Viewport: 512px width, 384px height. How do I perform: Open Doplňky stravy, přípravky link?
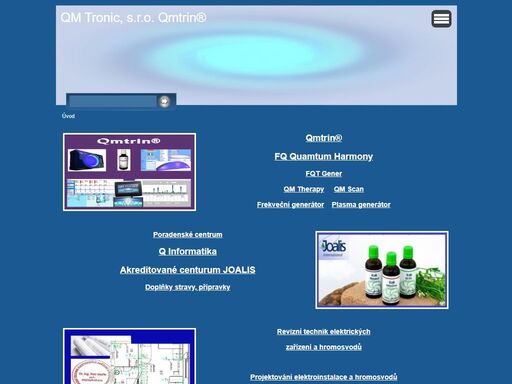188,287
